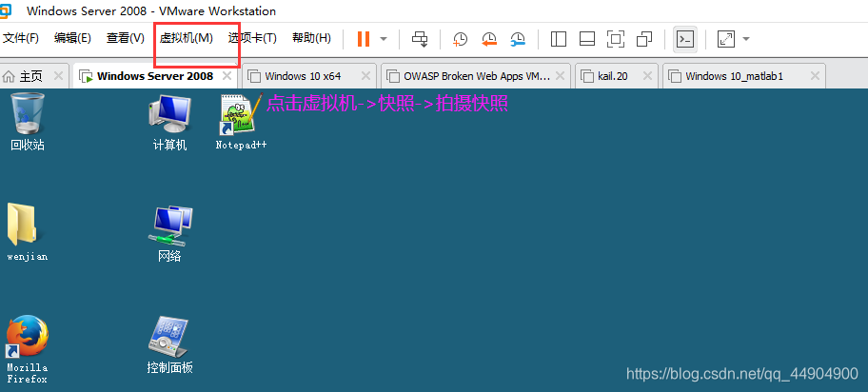868x392 pixels.
Task: Expand the power options dropdown arrow
Action: [383, 39]
